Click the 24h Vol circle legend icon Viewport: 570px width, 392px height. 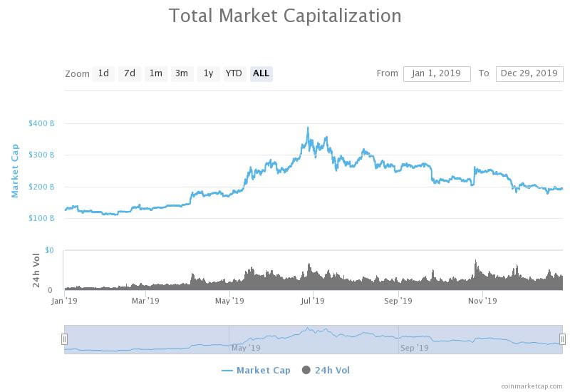306,371
